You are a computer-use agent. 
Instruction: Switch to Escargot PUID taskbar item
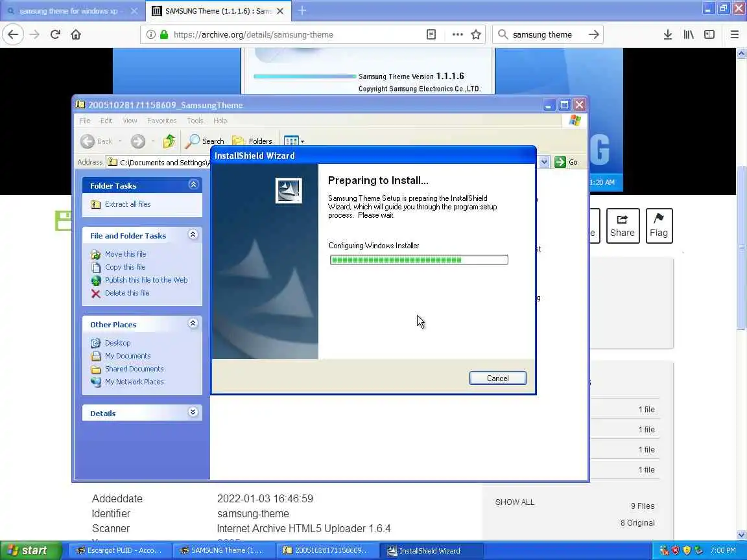(x=119, y=550)
